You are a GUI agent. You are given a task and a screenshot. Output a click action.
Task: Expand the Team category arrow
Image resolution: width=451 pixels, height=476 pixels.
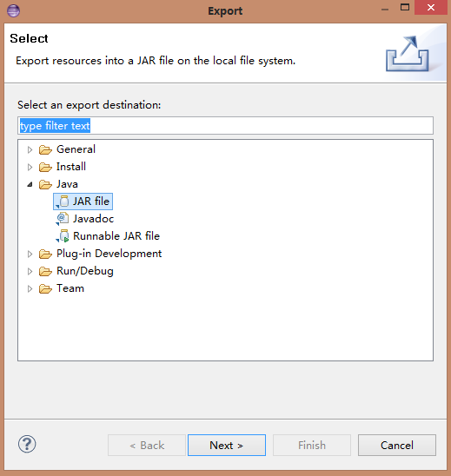point(30,288)
